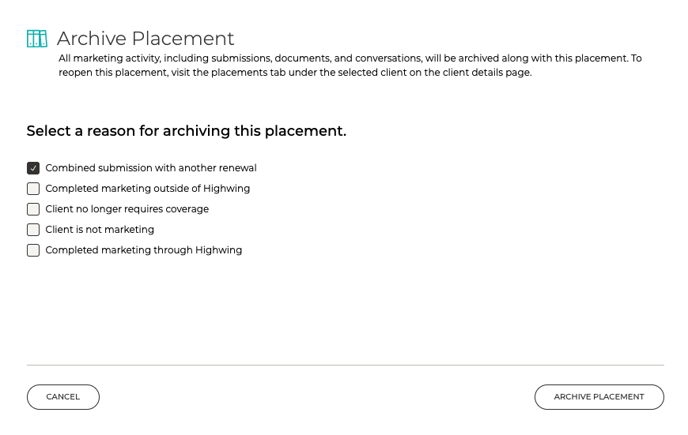
Task: Click the Client is not marketing label text
Action: (x=100, y=230)
